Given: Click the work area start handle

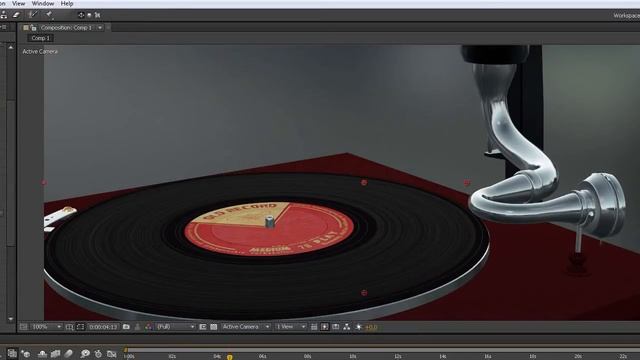Looking at the screenshot, I should pyautogui.click(x=126, y=350).
